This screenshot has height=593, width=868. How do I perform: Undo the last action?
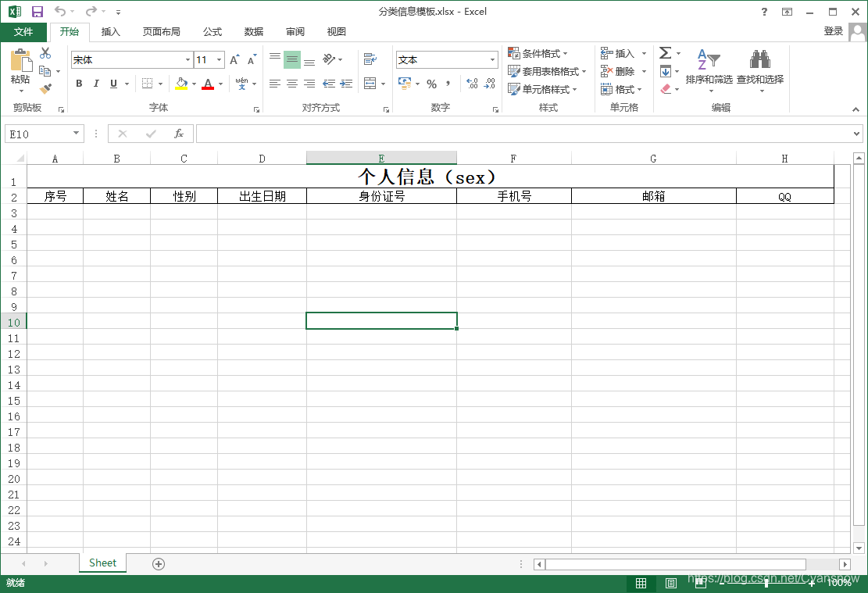60,12
